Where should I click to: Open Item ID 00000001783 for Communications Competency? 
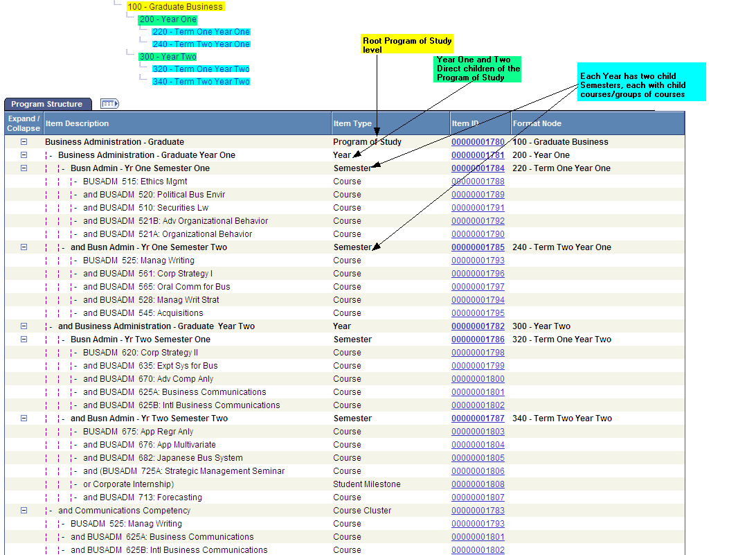(x=478, y=510)
